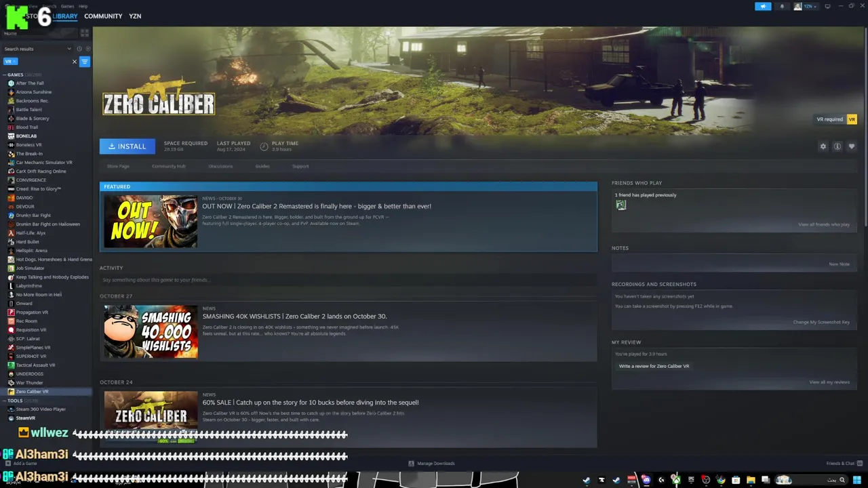This screenshot has width=868, height=488.
Task: Open the Store Page link
Action: [118, 166]
